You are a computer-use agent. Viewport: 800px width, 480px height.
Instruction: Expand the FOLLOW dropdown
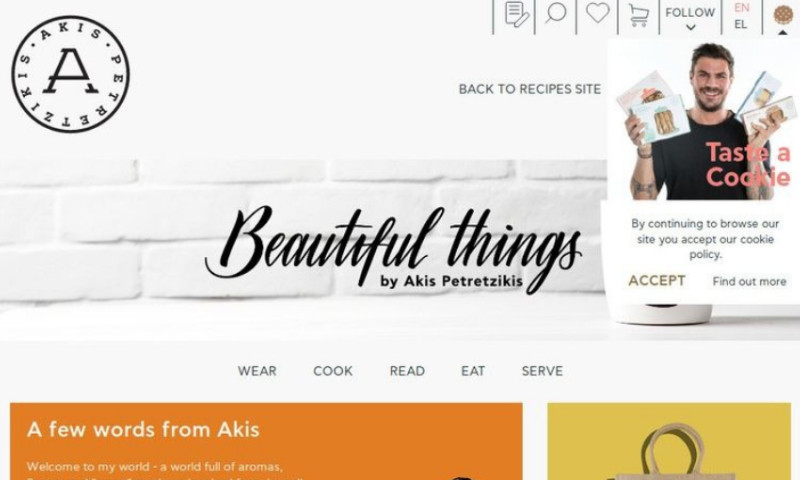point(690,18)
